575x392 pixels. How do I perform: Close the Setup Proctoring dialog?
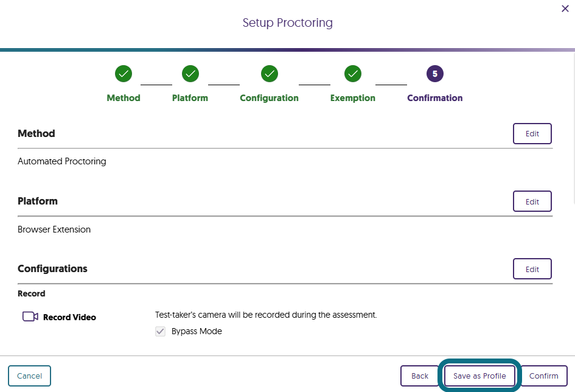coord(565,9)
